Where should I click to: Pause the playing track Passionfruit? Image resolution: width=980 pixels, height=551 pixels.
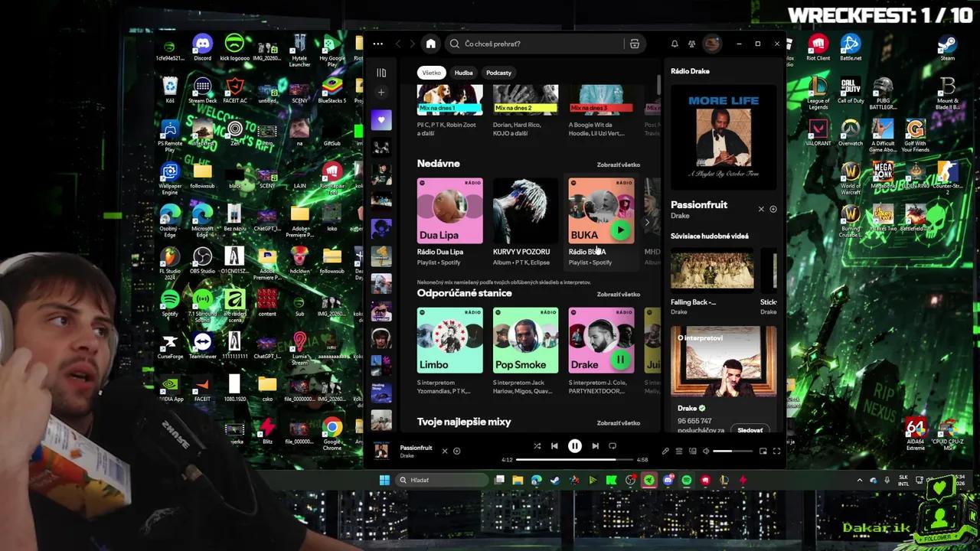pyautogui.click(x=574, y=446)
